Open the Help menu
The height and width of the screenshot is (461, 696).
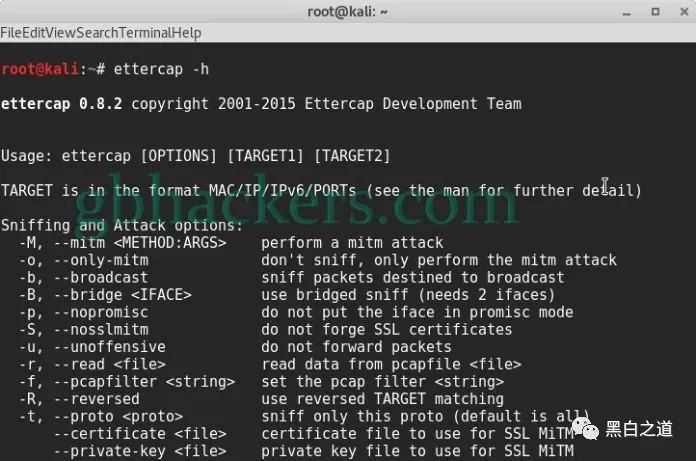(186, 33)
